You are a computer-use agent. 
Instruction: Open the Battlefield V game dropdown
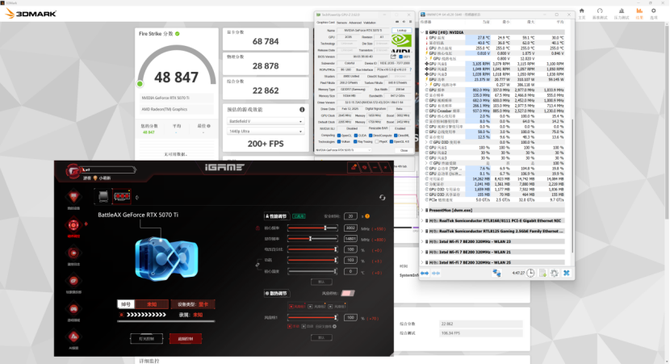[265, 121]
